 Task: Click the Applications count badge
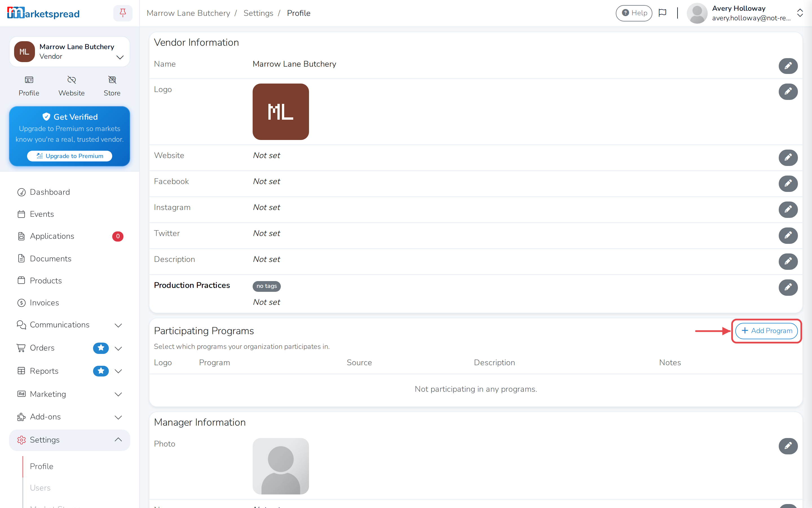point(118,236)
